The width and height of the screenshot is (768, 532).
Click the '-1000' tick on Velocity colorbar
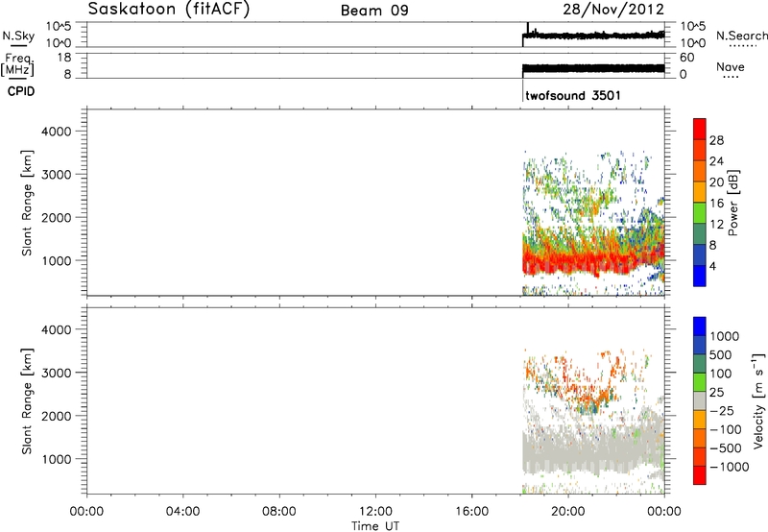click(x=729, y=467)
